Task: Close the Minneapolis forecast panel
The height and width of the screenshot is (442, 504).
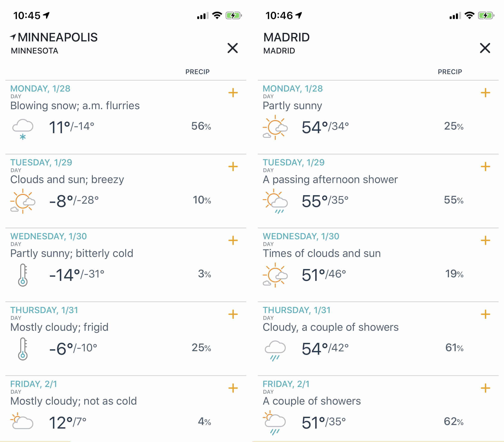Action: coord(233,48)
